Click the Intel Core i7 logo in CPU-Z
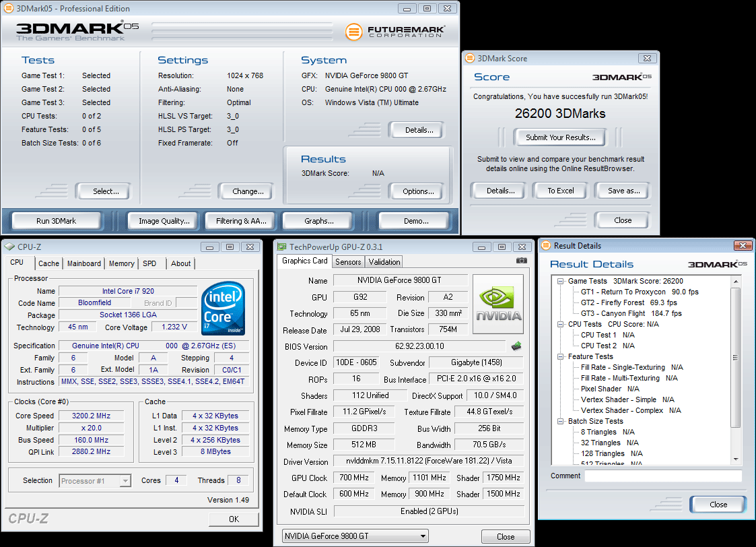 pyautogui.click(x=224, y=309)
